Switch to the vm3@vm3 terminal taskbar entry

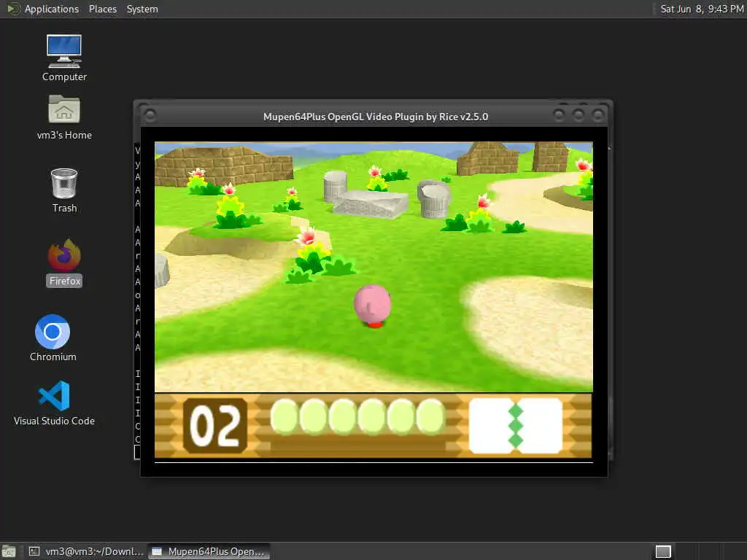point(86,551)
